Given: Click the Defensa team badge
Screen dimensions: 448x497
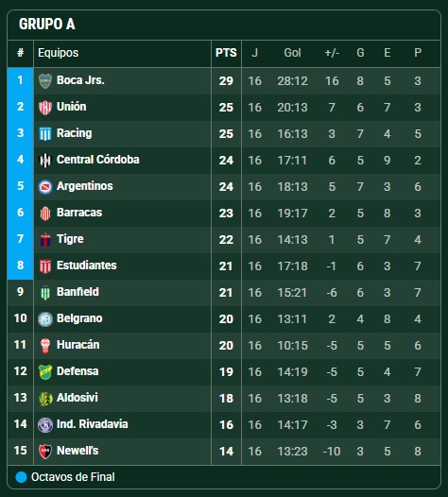Looking at the screenshot, I should [x=45, y=371].
